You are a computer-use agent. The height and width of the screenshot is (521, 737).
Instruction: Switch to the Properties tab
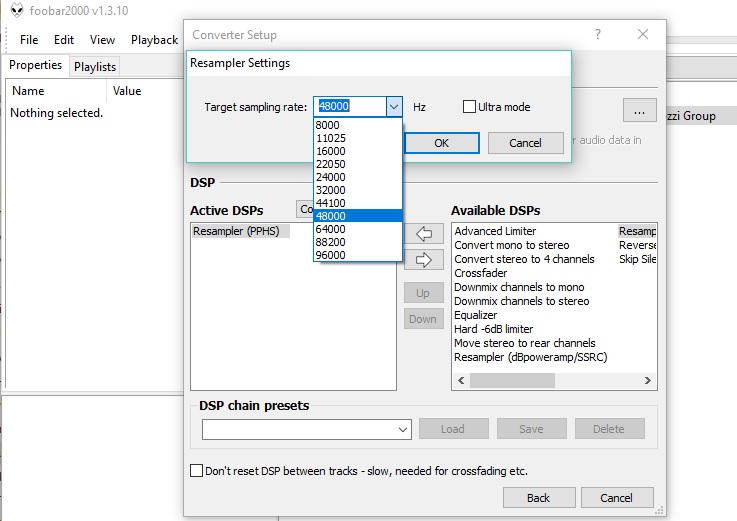36,65
